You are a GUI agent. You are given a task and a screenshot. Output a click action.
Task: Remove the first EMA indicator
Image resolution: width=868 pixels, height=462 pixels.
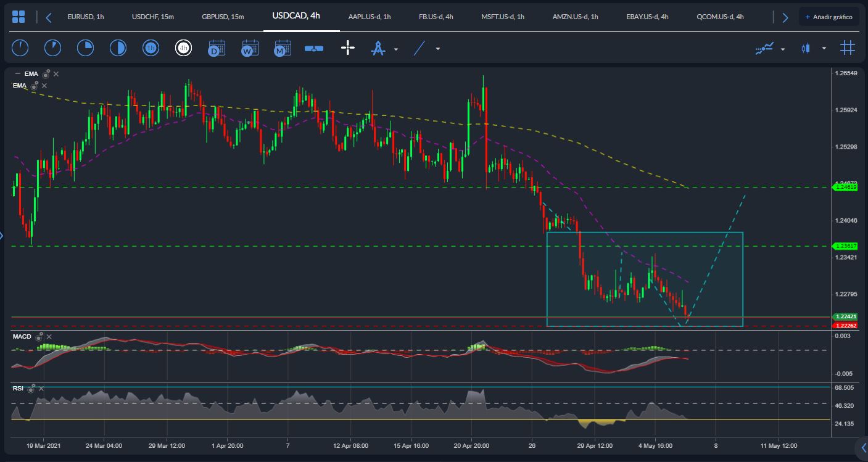coord(56,74)
